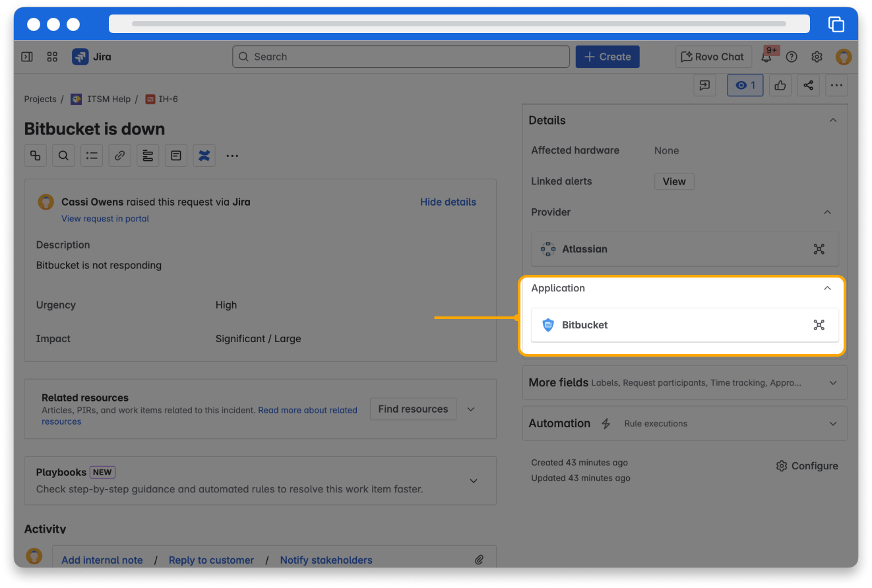
Task: Click the add child work item icon
Action: click(36, 156)
